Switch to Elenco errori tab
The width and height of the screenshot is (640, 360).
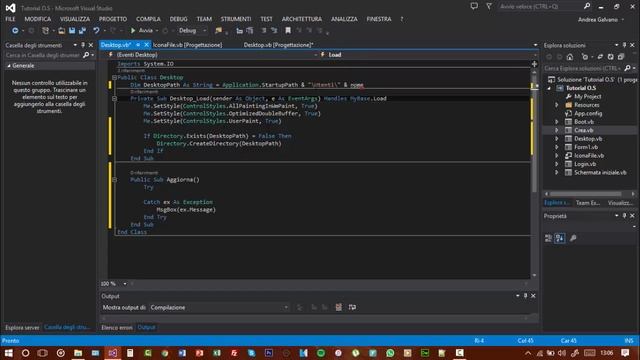pos(117,327)
